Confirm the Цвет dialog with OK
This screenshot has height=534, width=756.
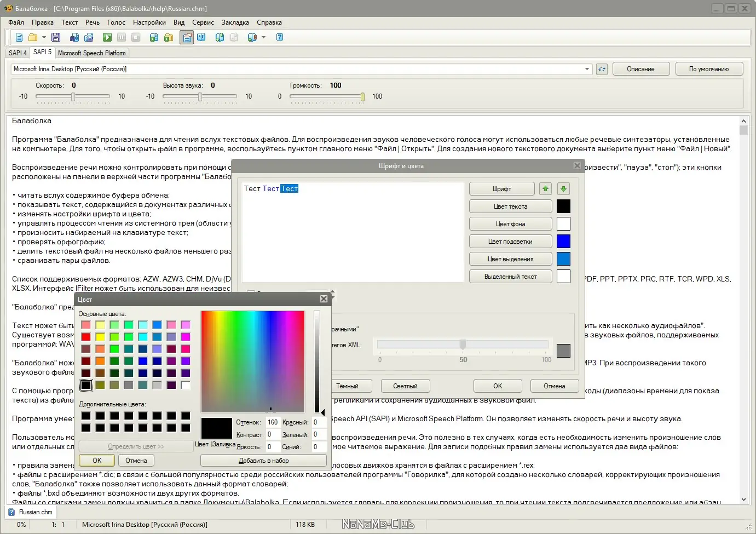[x=97, y=461]
